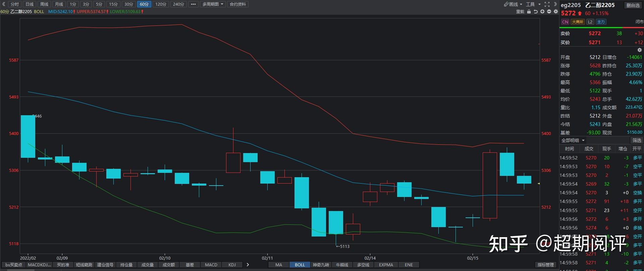Switch to 3分 period
The width and height of the screenshot is (644, 271).
(x=86, y=4)
